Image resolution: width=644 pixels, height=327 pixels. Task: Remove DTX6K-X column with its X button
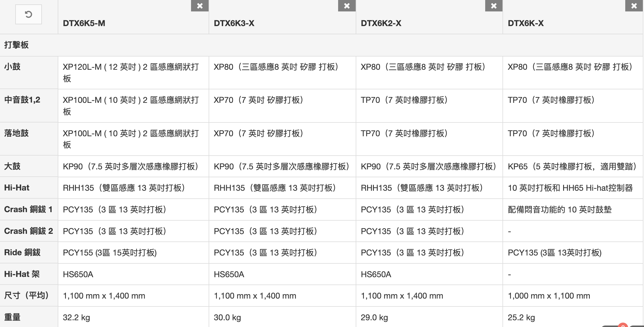pos(634,6)
